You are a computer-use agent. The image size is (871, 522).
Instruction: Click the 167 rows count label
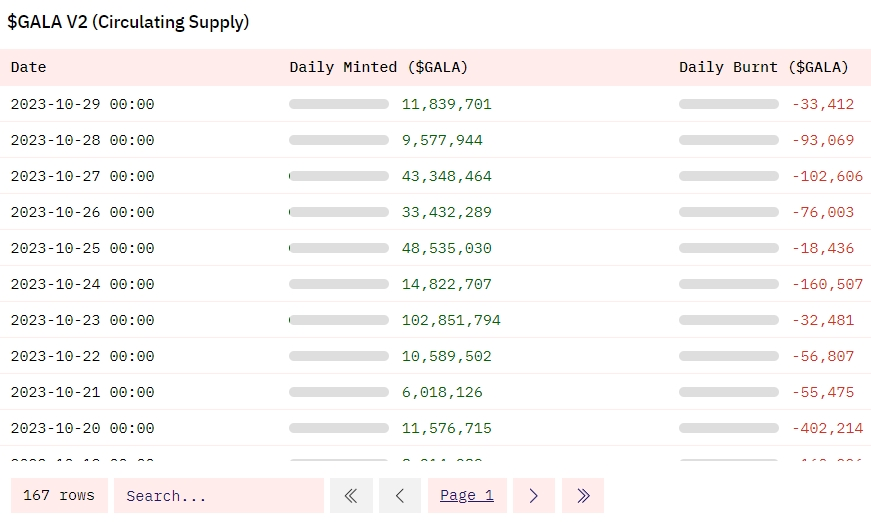(x=59, y=495)
